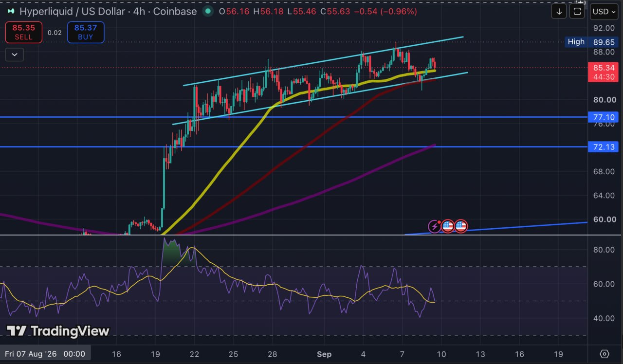The height and width of the screenshot is (364, 623).
Task: Open the USD currency dropdown
Action: pos(604,12)
